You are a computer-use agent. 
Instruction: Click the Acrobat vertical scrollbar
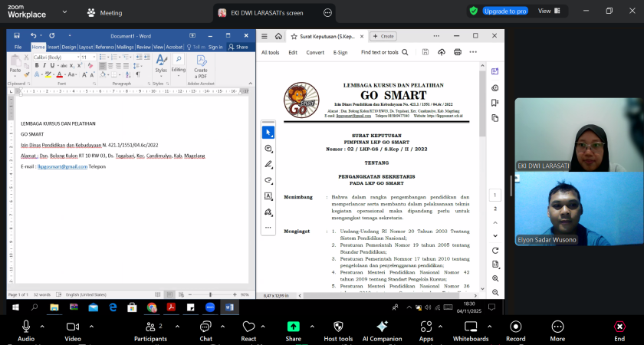[481, 115]
